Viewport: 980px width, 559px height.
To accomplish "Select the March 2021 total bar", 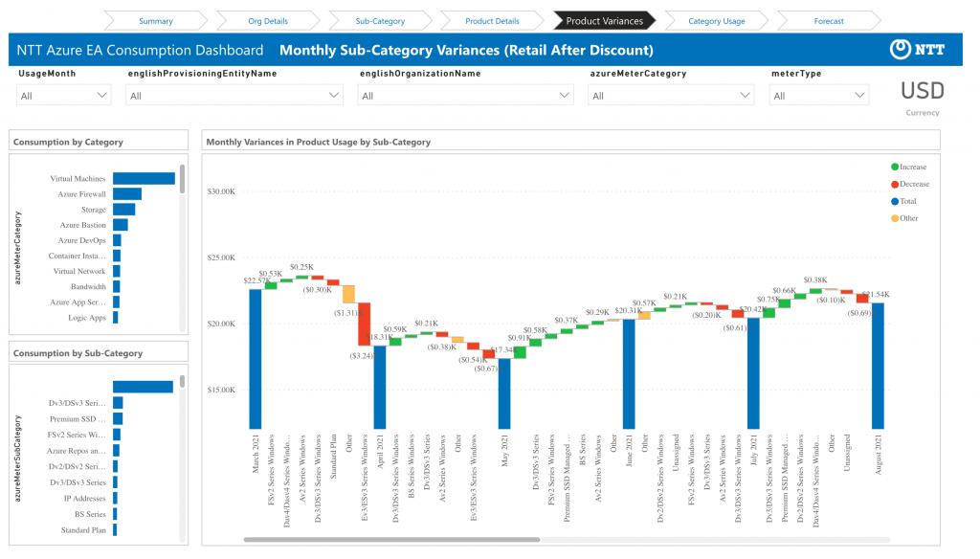I will point(255,359).
